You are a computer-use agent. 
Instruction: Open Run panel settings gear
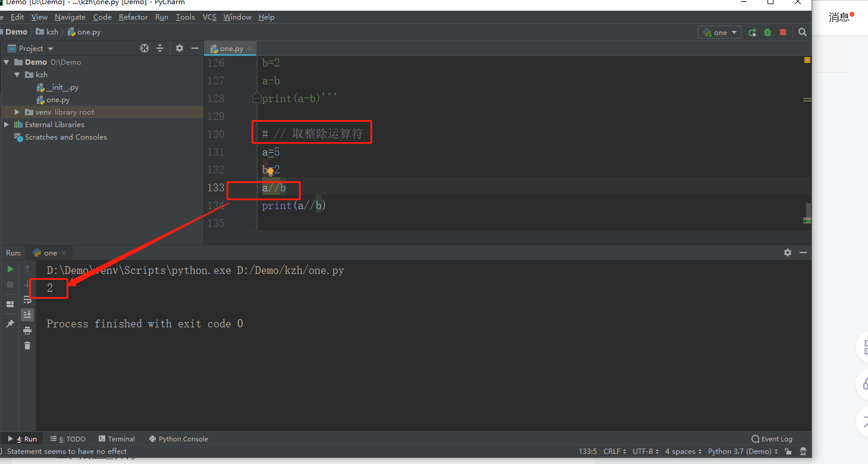tap(788, 252)
